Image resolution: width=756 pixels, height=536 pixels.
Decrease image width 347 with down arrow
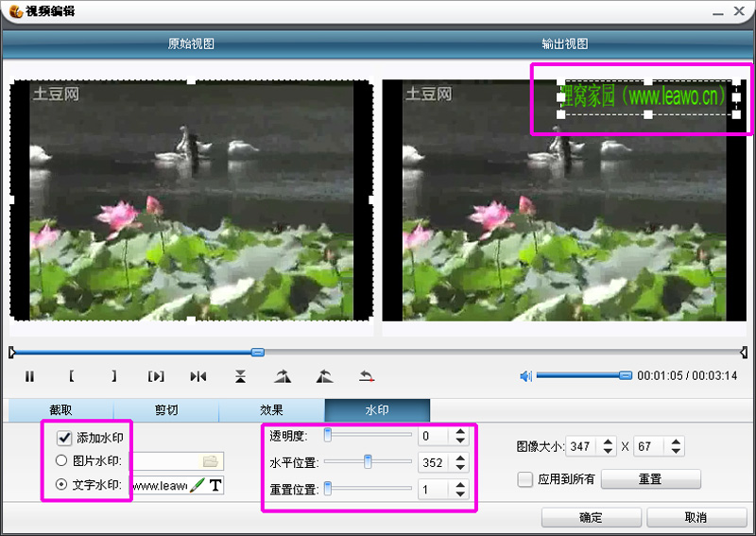coord(608,451)
